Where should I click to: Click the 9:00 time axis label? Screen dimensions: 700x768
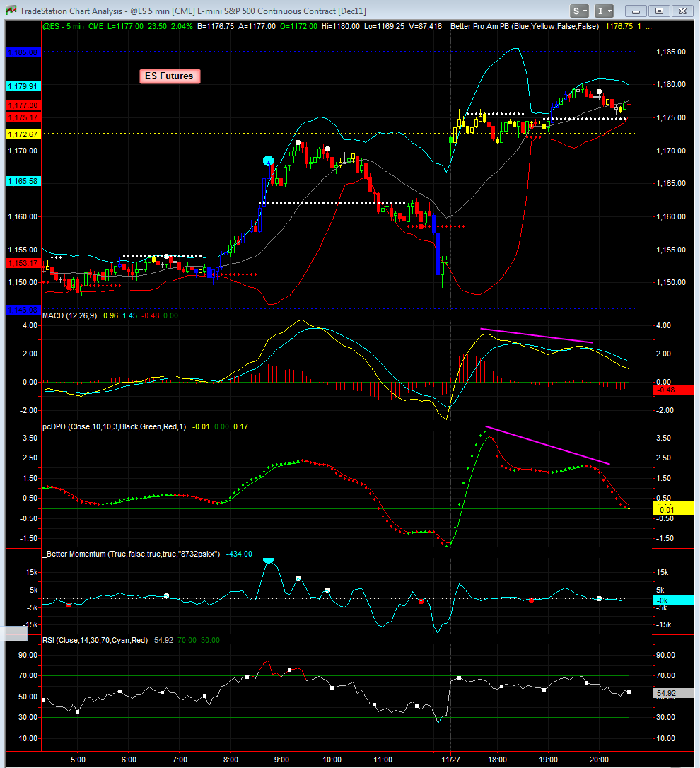tap(281, 760)
